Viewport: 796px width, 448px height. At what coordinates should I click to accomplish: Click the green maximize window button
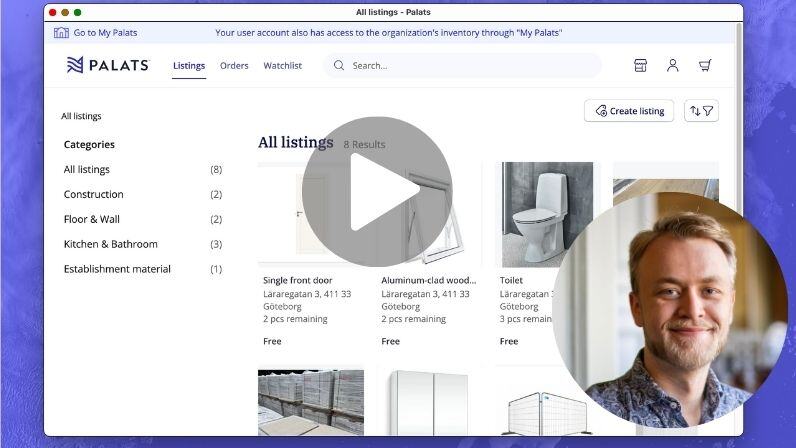tap(77, 12)
